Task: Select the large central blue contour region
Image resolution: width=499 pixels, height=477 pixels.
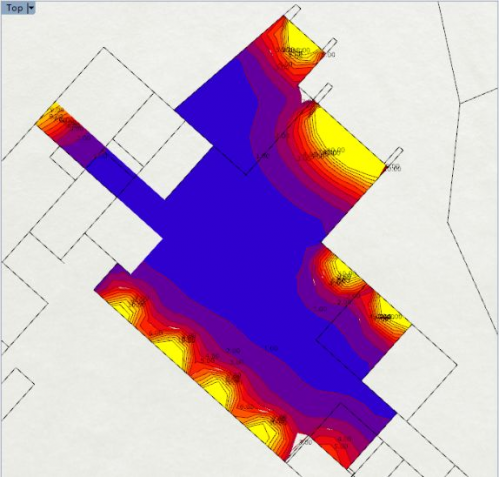Action: point(233,240)
